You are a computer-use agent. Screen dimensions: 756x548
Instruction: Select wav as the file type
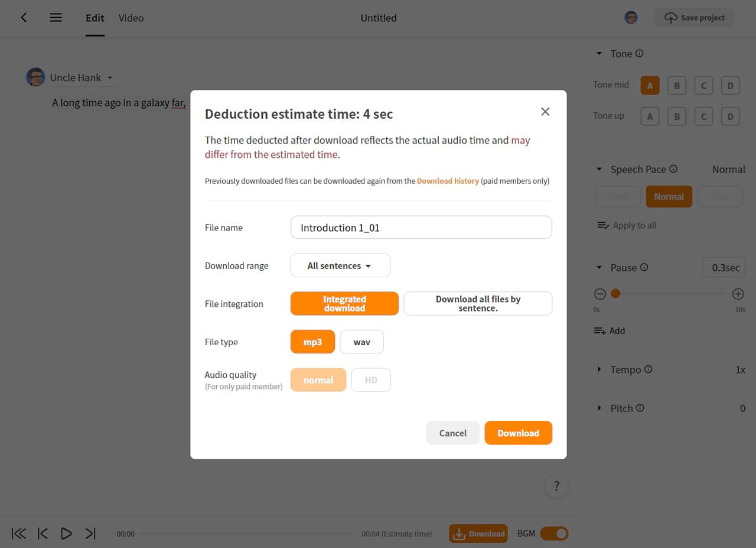click(361, 341)
